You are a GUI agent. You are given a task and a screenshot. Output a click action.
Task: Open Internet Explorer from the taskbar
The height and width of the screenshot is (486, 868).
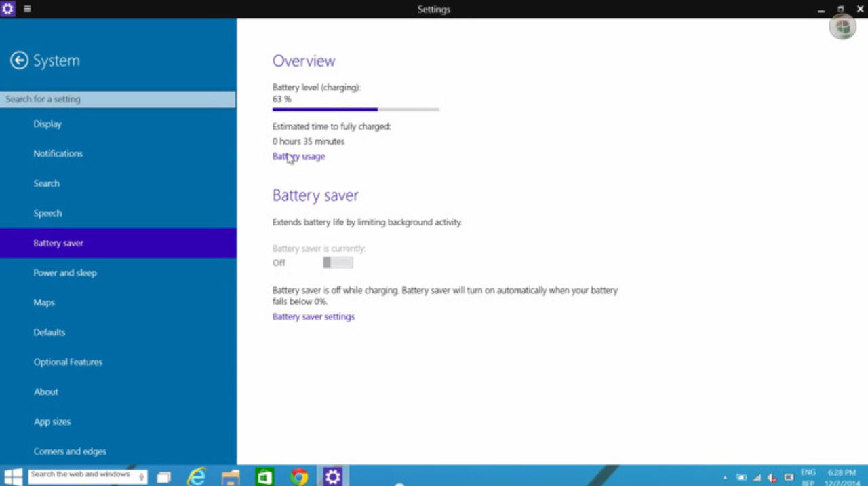point(197,476)
